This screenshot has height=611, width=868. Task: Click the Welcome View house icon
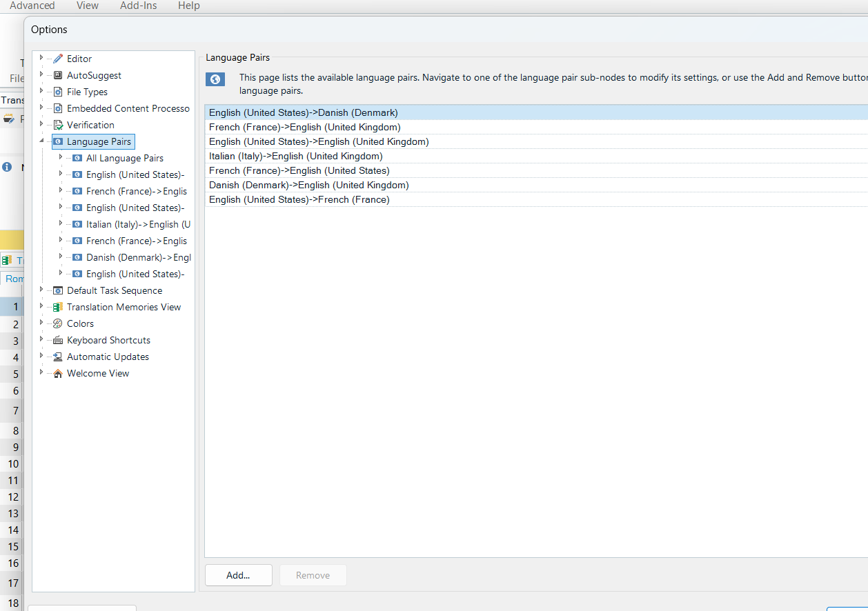click(58, 373)
